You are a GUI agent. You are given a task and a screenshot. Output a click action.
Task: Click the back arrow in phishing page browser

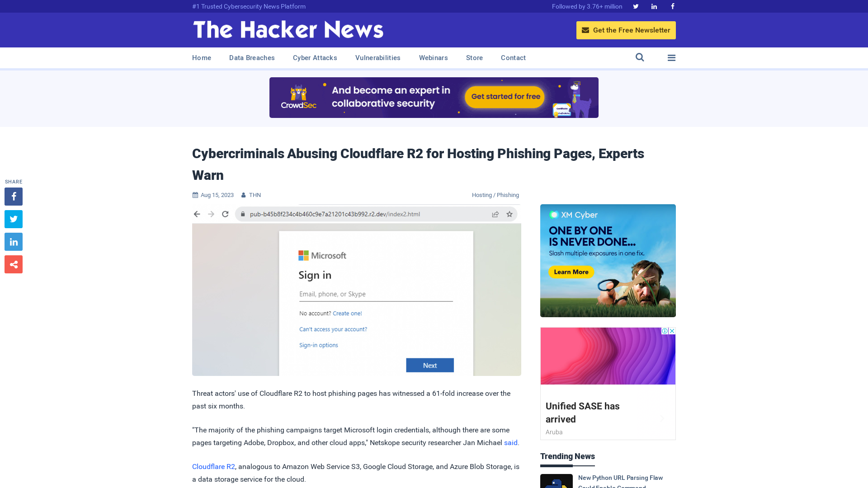tap(197, 214)
